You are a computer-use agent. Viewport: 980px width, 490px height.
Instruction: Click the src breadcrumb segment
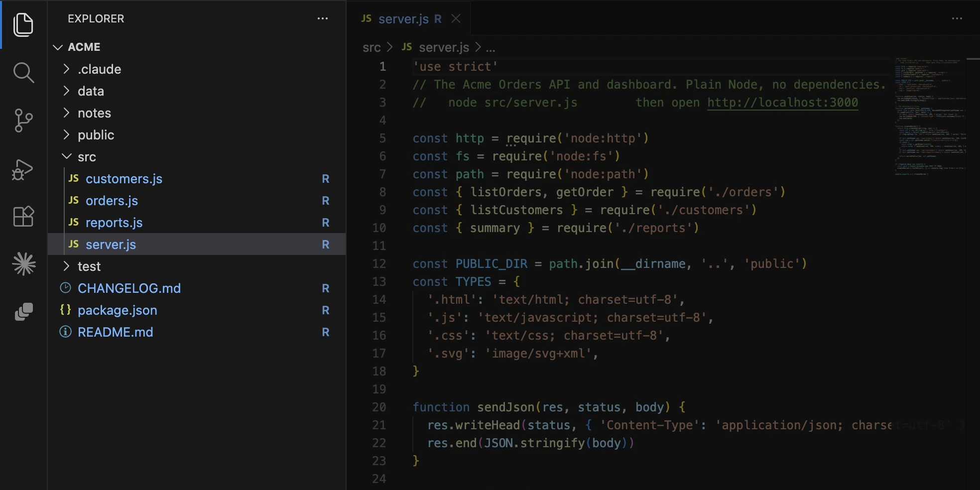(x=371, y=47)
